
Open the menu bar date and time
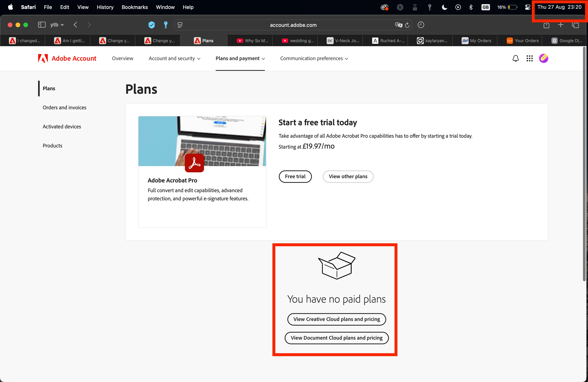click(x=559, y=7)
